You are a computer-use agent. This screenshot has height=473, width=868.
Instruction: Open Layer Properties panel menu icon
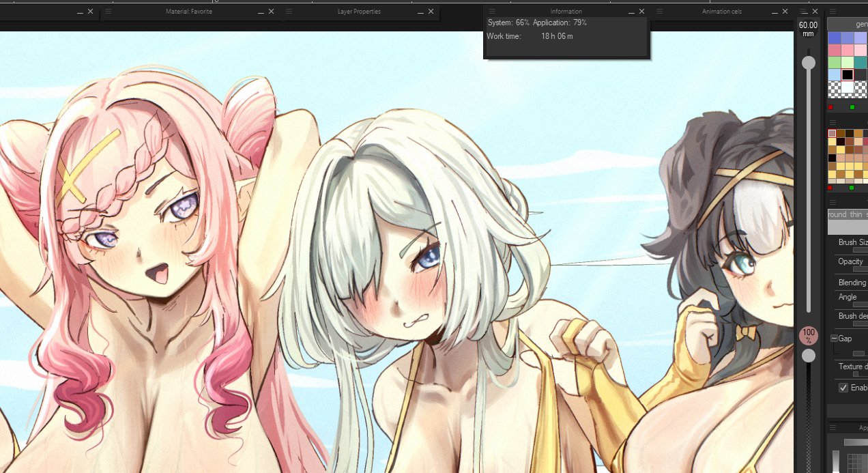[289, 12]
